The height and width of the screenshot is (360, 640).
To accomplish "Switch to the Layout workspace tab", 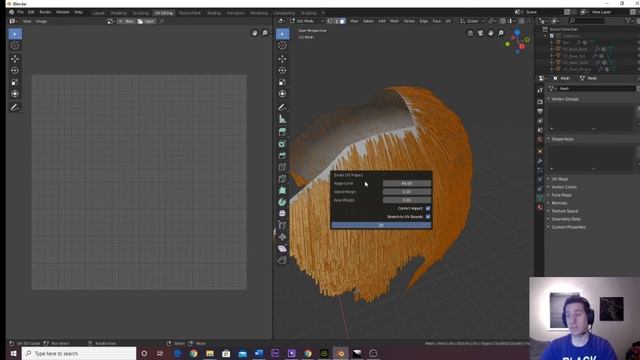I will (98, 13).
